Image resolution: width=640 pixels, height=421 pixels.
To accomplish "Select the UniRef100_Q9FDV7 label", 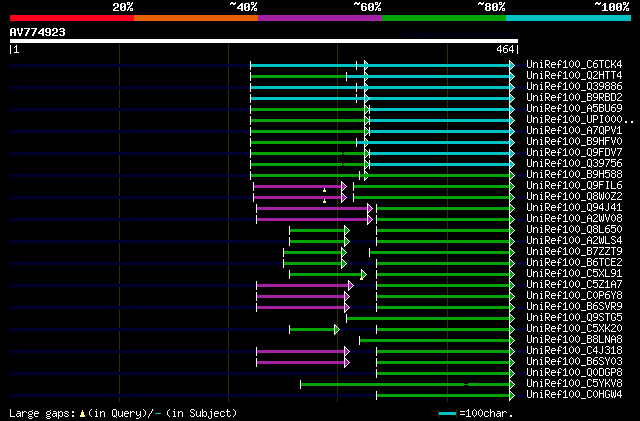I will click(574, 153).
